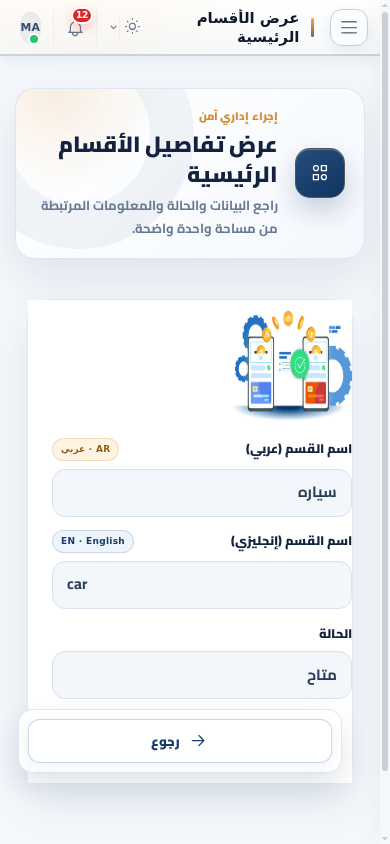Click the EN English language badge
Image resolution: width=390 pixels, height=844 pixels.
tap(93, 541)
